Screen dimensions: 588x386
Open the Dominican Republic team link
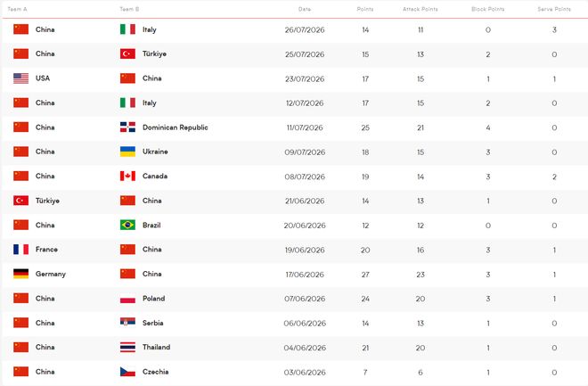(x=176, y=127)
